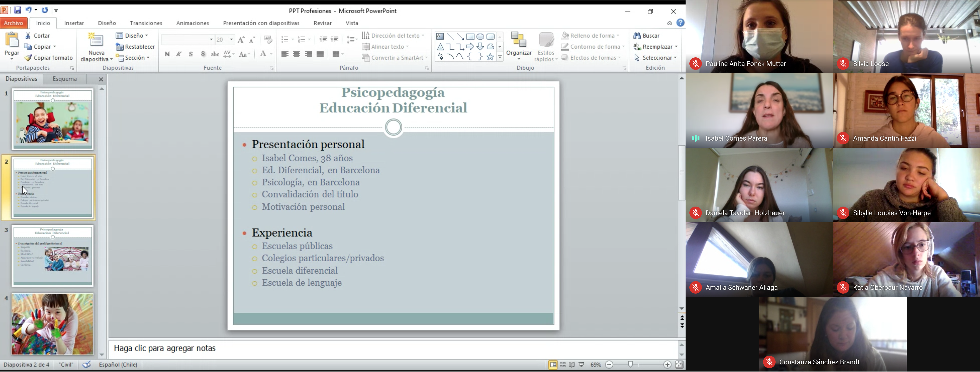980x372 pixels.
Task: Click the Undo arrow in quick access
Action: coord(28,10)
